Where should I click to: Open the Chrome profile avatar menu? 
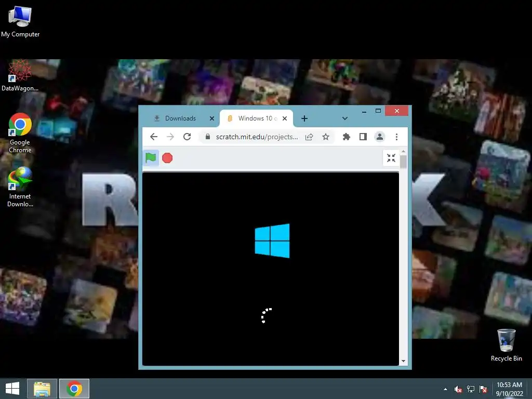coord(380,137)
